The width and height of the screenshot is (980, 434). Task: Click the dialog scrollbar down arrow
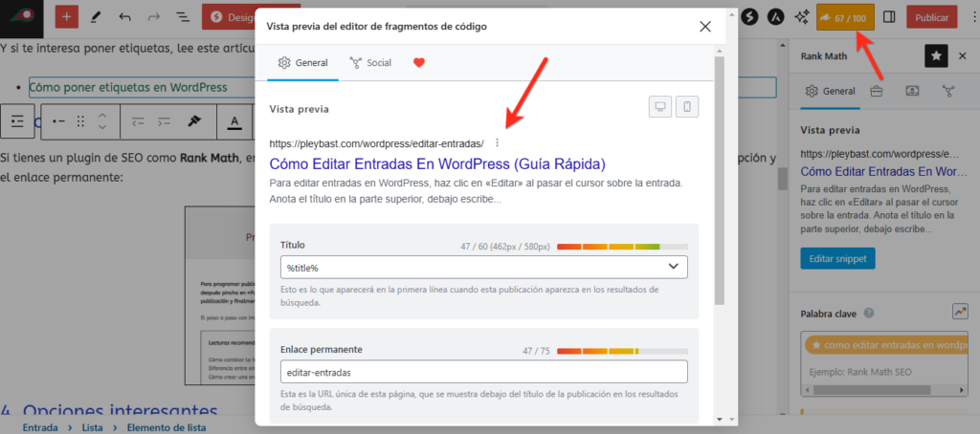point(719,419)
